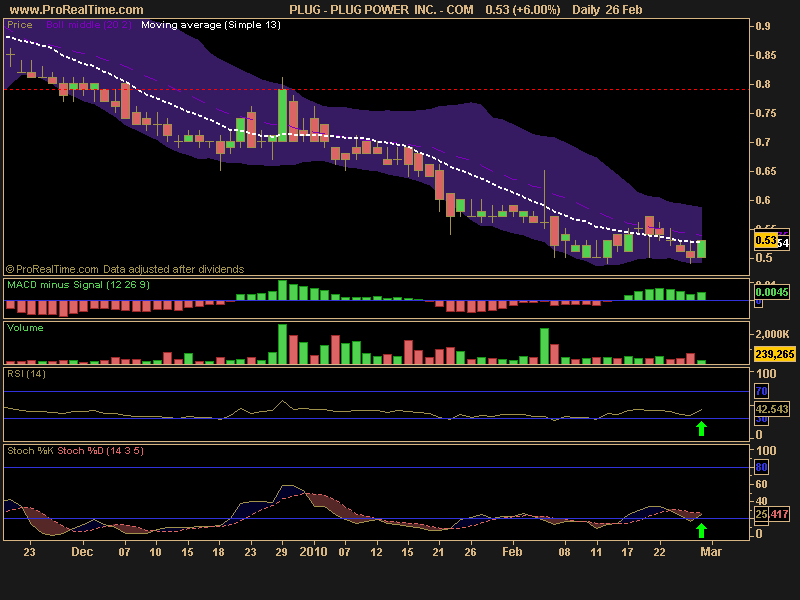Click the 17 date axis label
Viewport: 800px width, 600px height.
pos(627,552)
